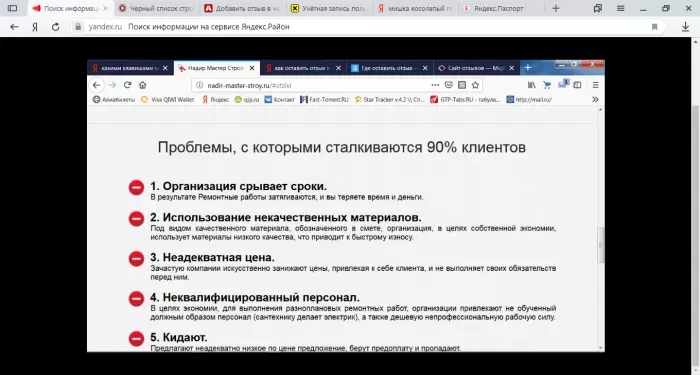Select the 'как оставить отзыв' Firefox tab
Screen dimensions: 700x375
point(304,68)
